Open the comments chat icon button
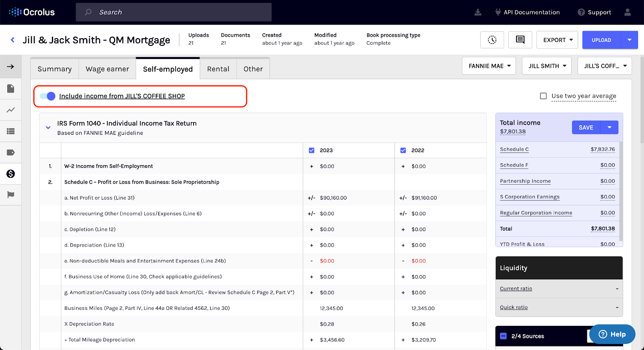This screenshot has height=350, width=644. tap(520, 40)
